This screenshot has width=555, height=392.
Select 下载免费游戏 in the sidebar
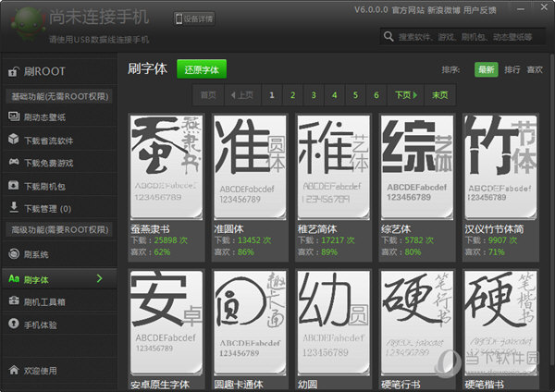point(59,163)
